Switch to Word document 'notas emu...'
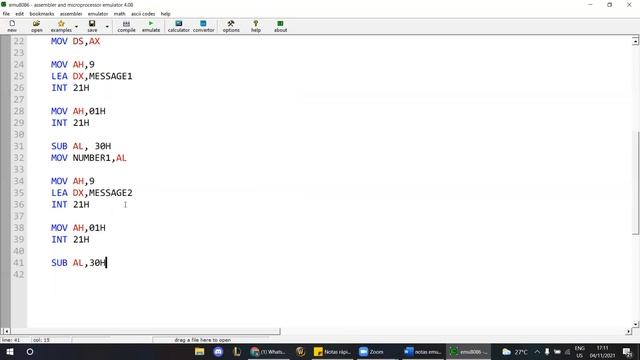Image resolution: width=640 pixels, height=360 pixels. point(422,351)
